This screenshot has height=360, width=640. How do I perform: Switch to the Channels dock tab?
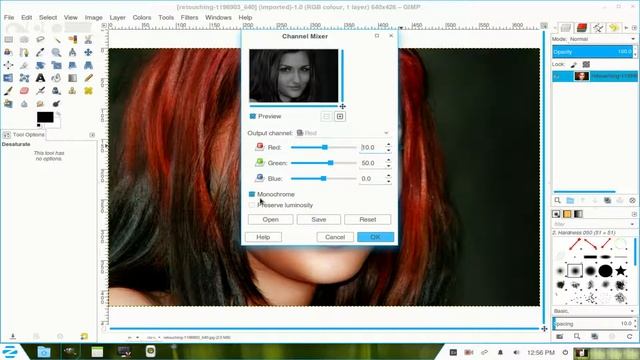tap(582, 28)
